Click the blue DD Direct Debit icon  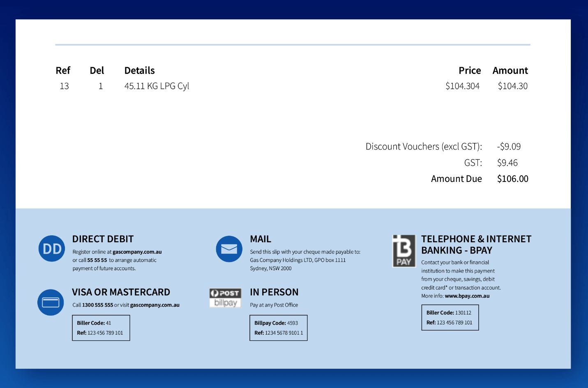52,248
